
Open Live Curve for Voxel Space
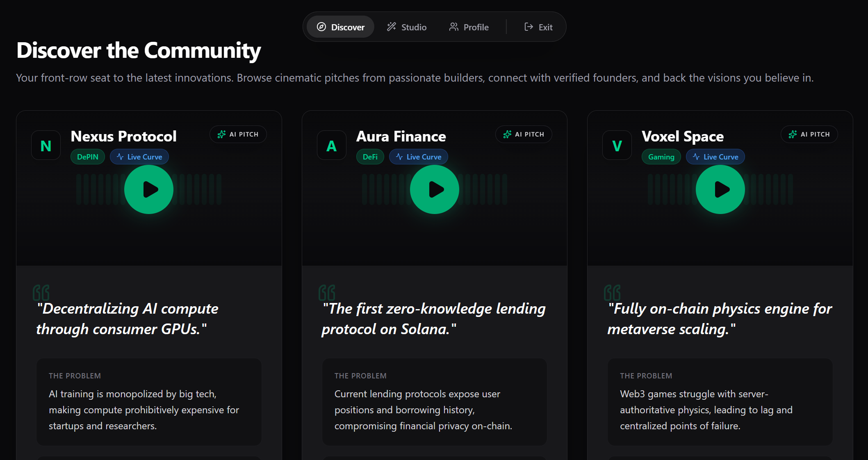(x=715, y=157)
